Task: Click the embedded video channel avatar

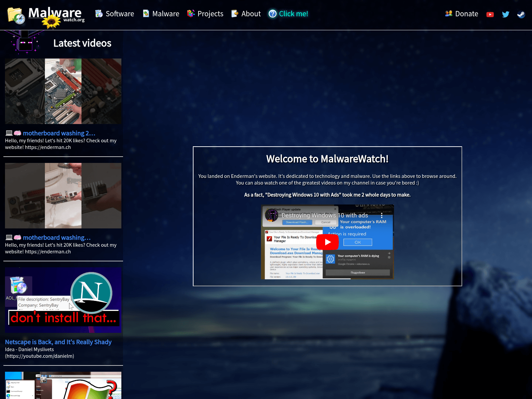Action: coord(272,215)
